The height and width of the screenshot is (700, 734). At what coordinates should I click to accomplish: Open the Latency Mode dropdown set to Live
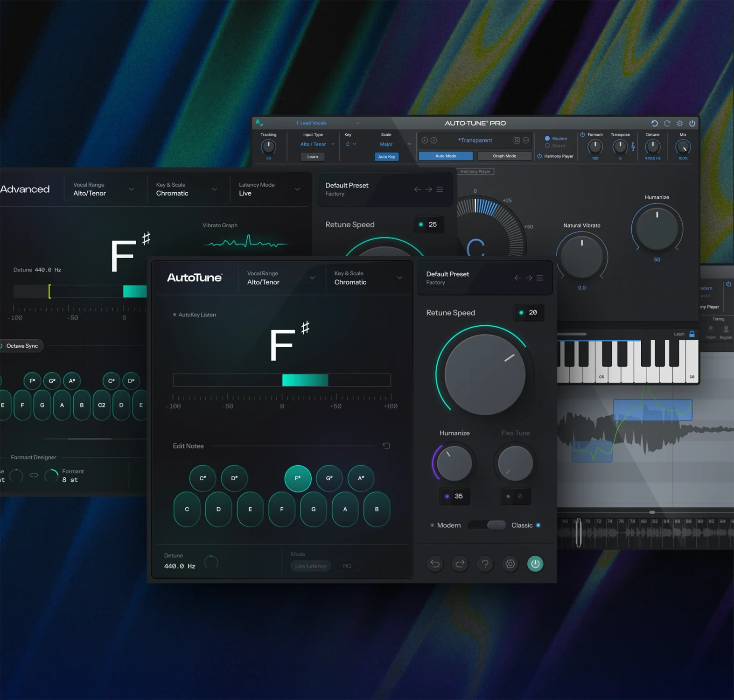pos(269,189)
